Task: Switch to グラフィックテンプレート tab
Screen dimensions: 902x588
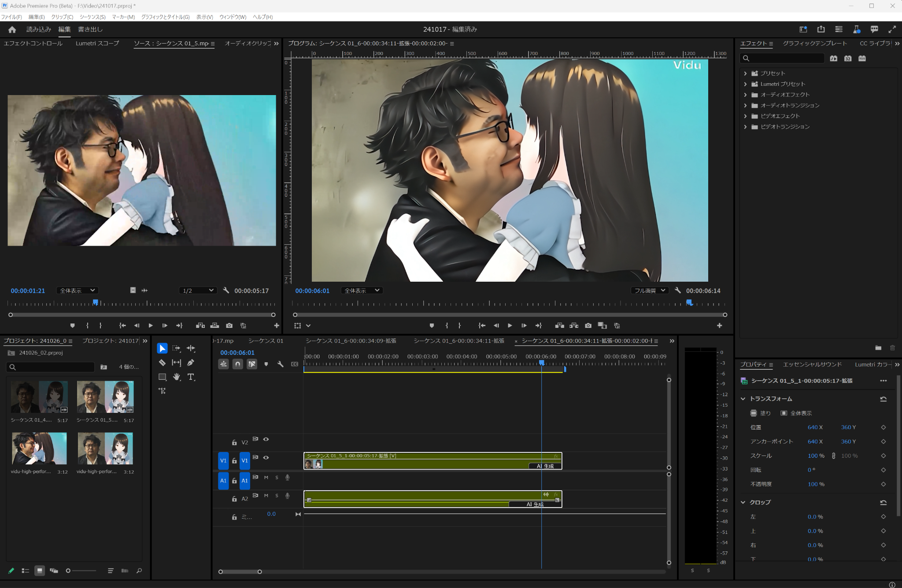Action: [815, 44]
